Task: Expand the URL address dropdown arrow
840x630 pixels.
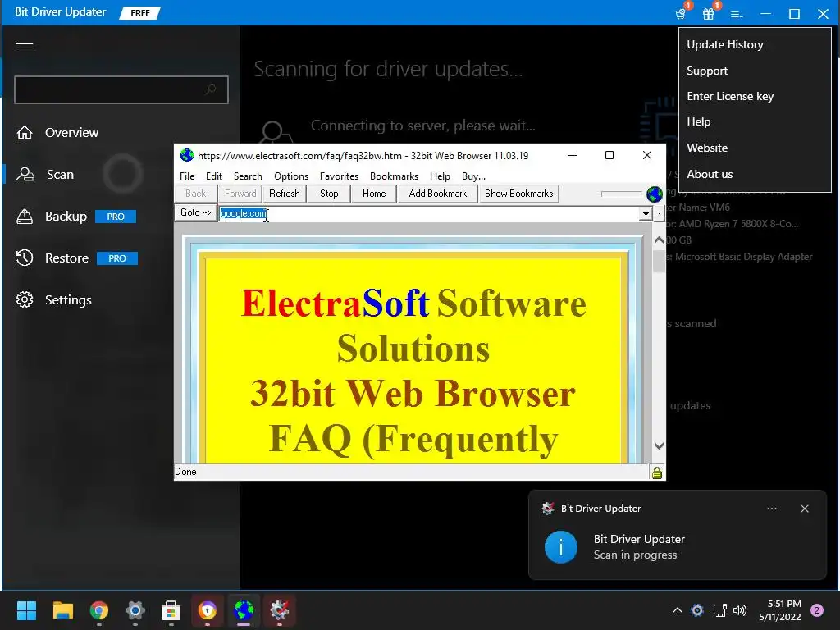Action: 646,214
